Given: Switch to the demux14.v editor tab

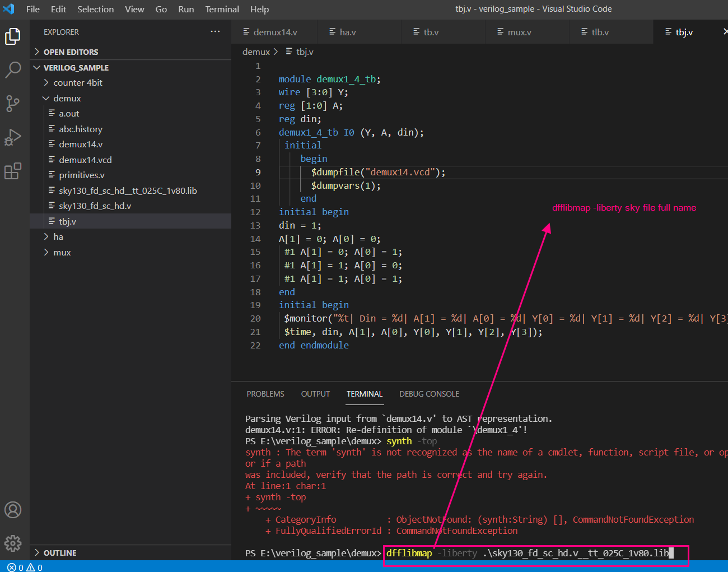Looking at the screenshot, I should [274, 32].
